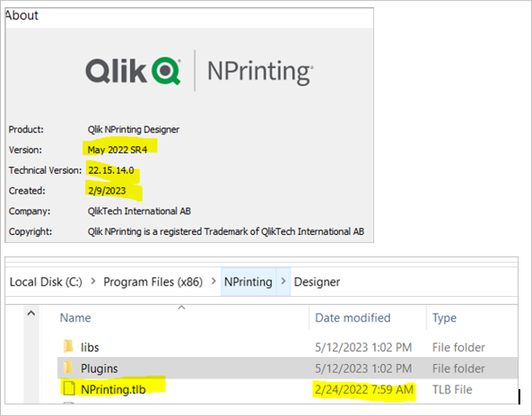The image size is (532, 416).
Task: Click the Qlik logo in About
Action: [x=133, y=71]
